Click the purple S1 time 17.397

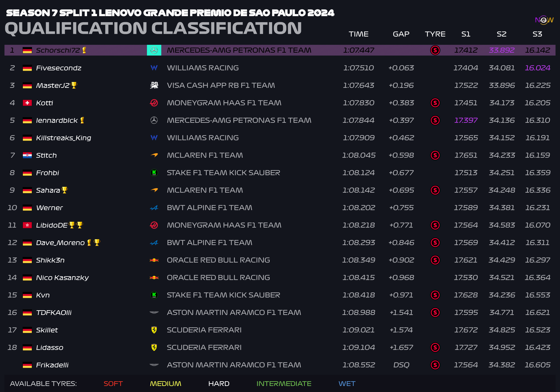[466, 120]
